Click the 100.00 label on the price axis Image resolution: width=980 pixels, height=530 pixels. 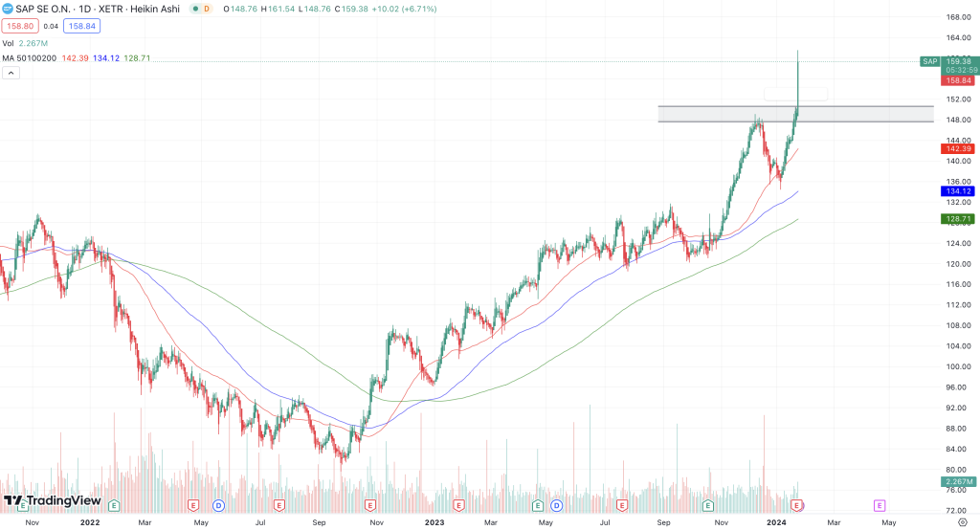coord(958,366)
